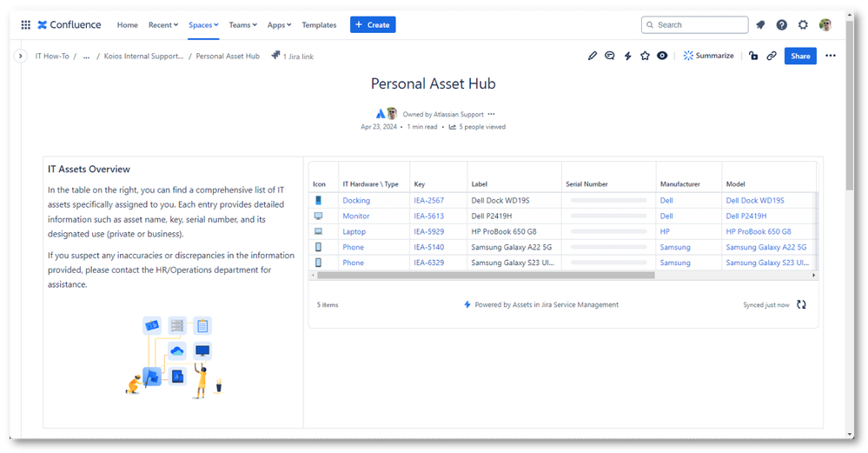868x453 pixels.
Task: Click the laptop row icon
Action: coord(318,231)
